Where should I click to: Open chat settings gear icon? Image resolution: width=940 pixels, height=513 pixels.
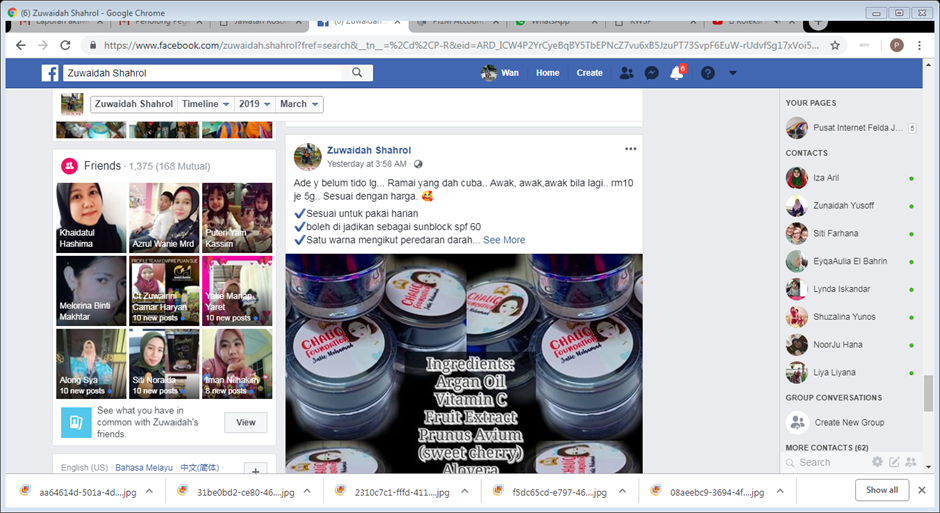(x=877, y=461)
